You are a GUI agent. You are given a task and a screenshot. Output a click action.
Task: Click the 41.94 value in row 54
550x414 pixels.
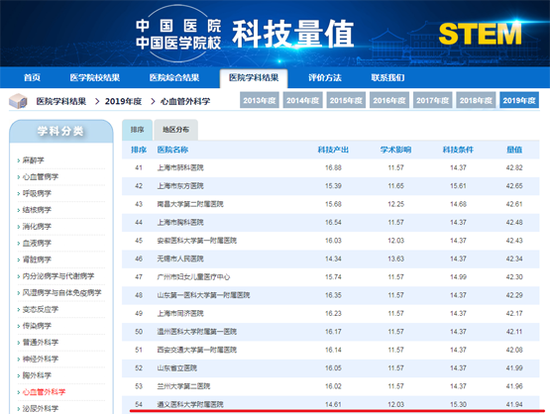(514, 405)
